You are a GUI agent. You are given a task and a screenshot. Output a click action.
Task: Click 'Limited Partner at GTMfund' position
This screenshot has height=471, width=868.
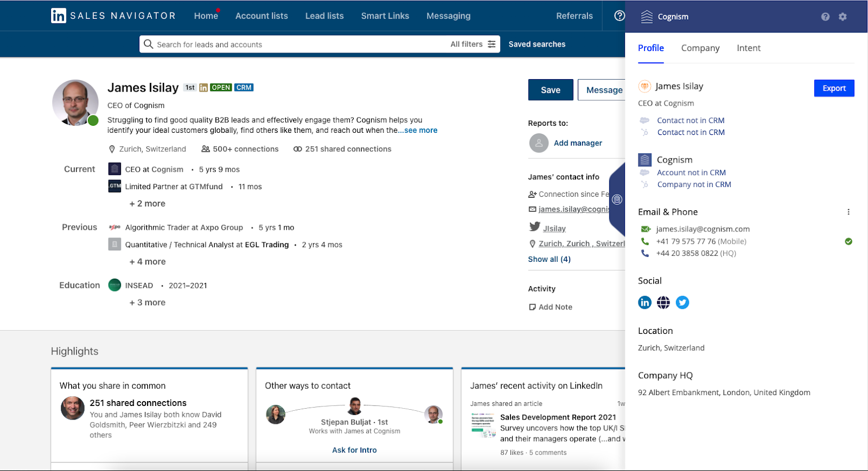174,186
